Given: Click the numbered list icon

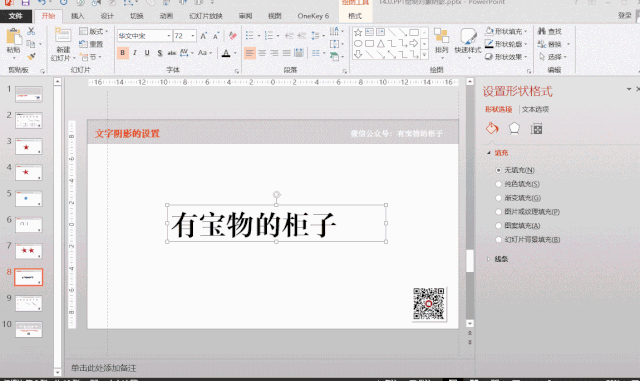Looking at the screenshot, I should click(x=269, y=36).
